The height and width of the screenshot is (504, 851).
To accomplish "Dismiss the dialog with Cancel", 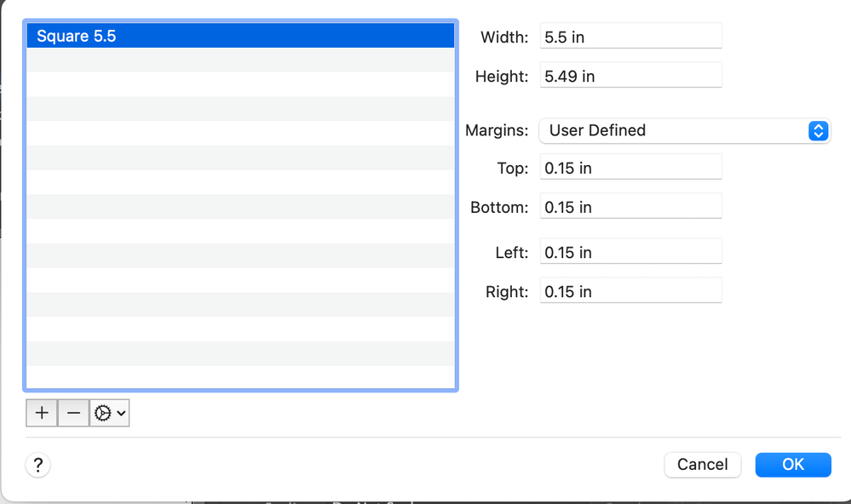I will click(x=702, y=464).
